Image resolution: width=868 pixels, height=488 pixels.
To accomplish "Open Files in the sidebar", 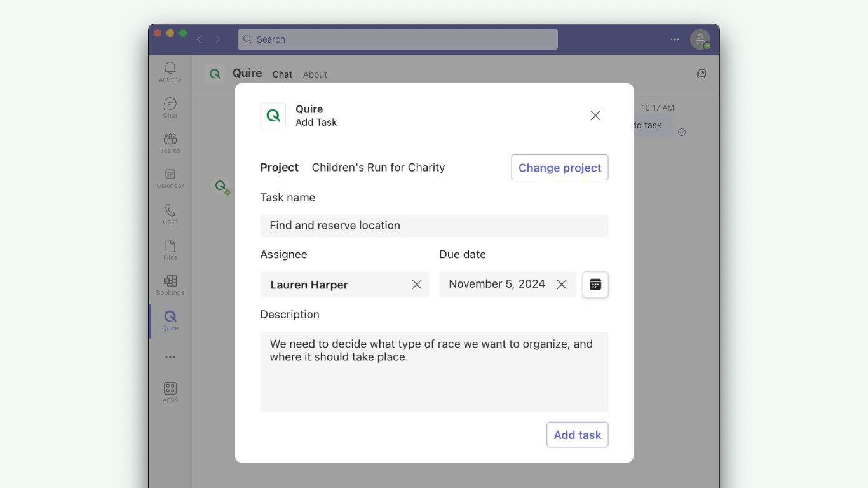I will pyautogui.click(x=170, y=249).
